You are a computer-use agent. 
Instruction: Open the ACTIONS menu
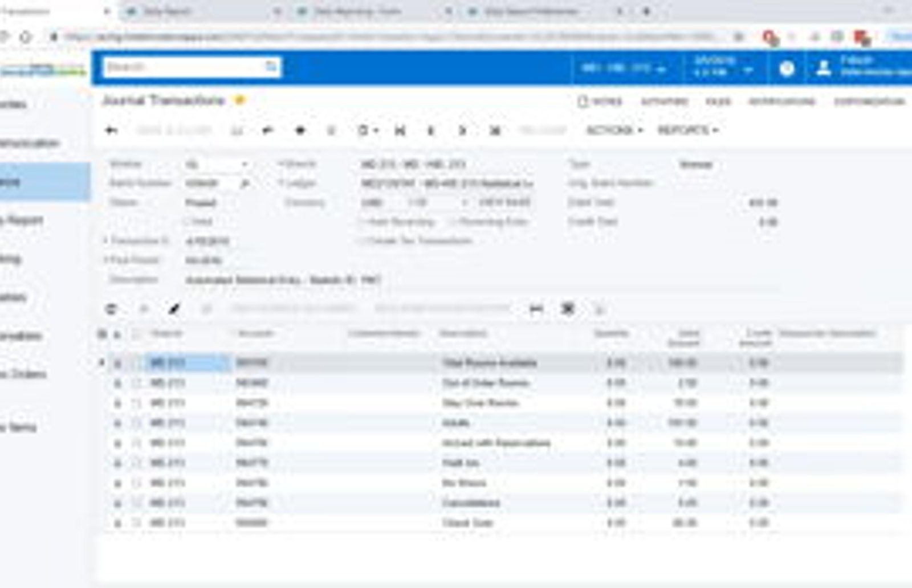614,130
